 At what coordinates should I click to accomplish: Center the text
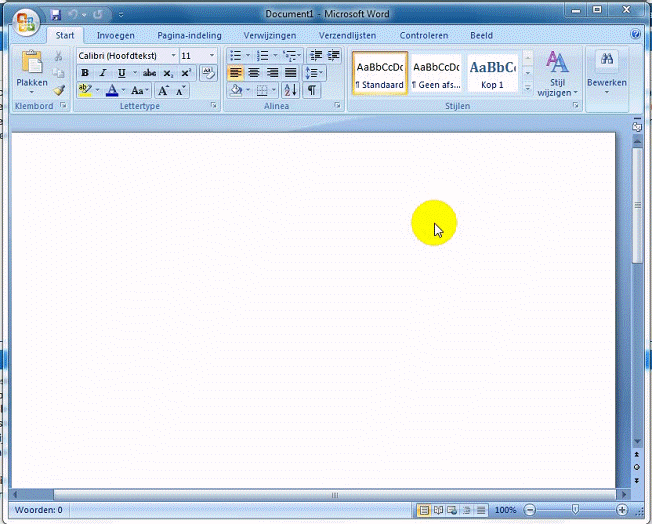254,73
